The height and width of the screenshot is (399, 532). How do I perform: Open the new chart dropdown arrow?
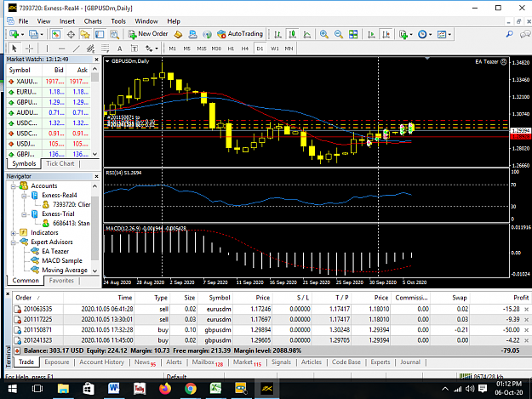(x=23, y=35)
